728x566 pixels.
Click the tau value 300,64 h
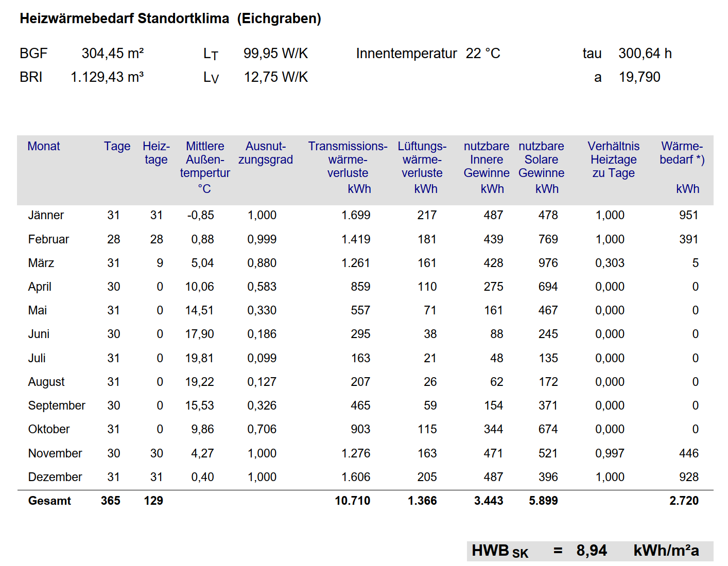[x=645, y=54]
